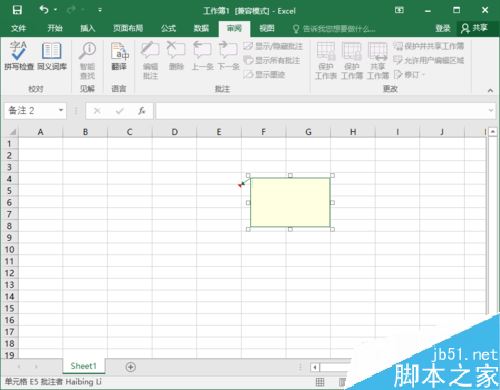Screen dimensions: 500x390
Task: Click 允许用户编辑区域
Action: (x=429, y=60)
